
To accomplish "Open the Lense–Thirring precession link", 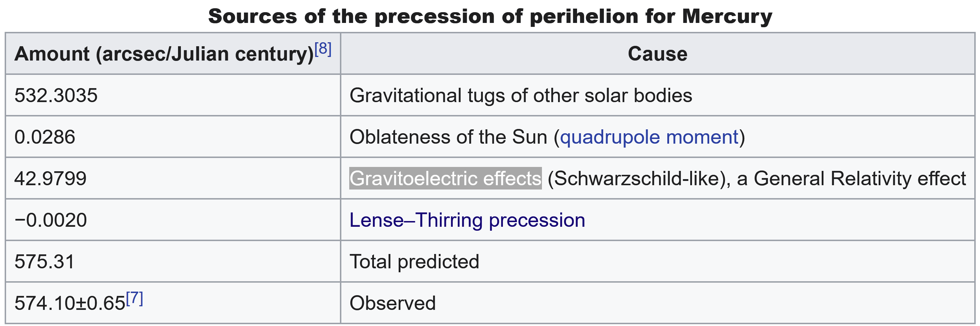I will point(467,220).
